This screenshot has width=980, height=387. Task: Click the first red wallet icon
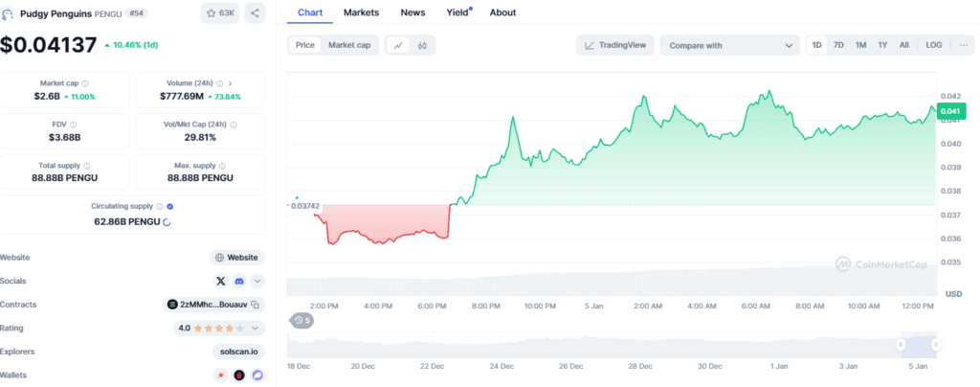pyautogui.click(x=221, y=376)
